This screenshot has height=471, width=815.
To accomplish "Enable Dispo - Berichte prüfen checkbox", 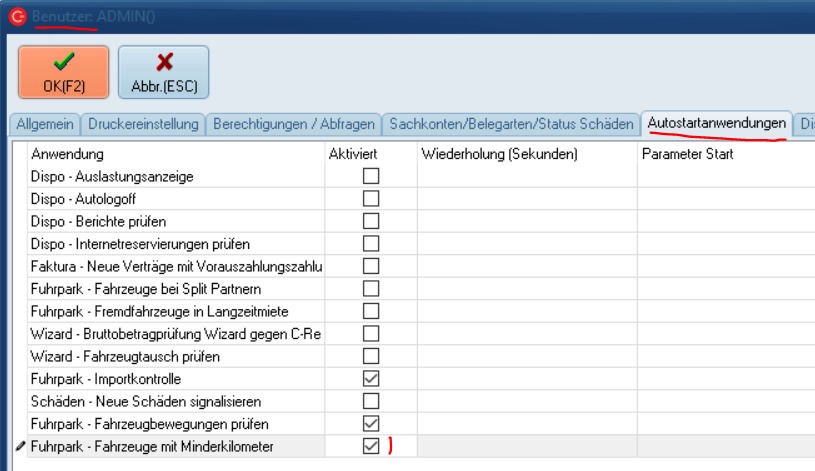I will tap(371, 221).
